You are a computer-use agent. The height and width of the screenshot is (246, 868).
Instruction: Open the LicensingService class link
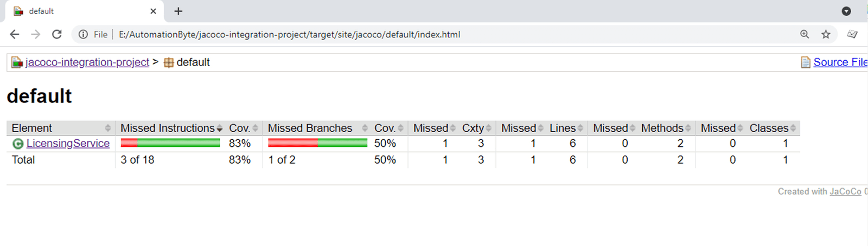68,143
